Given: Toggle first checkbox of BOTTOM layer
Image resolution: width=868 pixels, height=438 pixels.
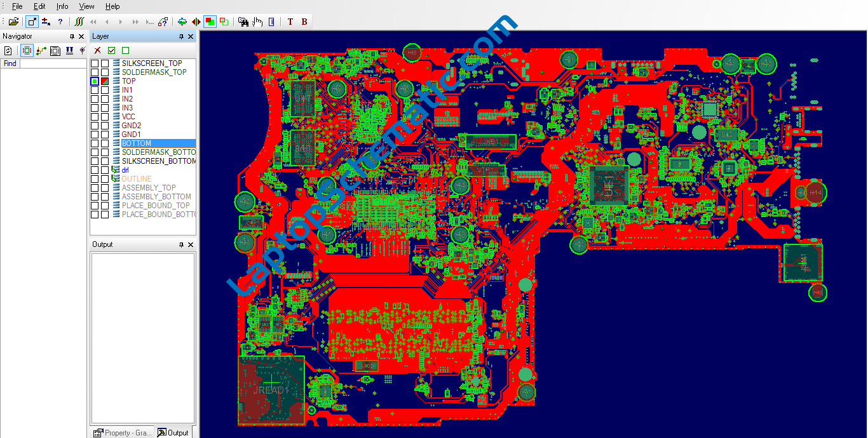Looking at the screenshot, I should [x=95, y=143].
